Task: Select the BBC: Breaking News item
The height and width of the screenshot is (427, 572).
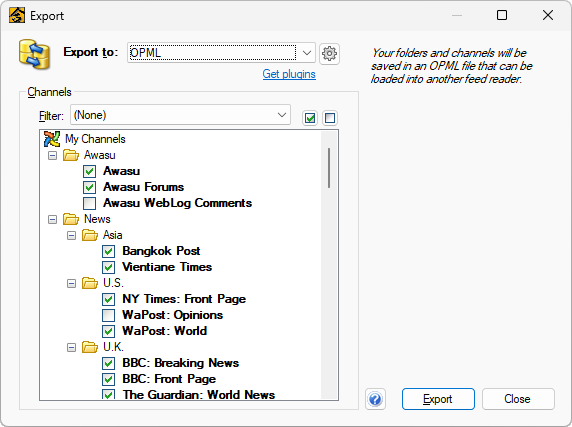Action: tap(181, 363)
